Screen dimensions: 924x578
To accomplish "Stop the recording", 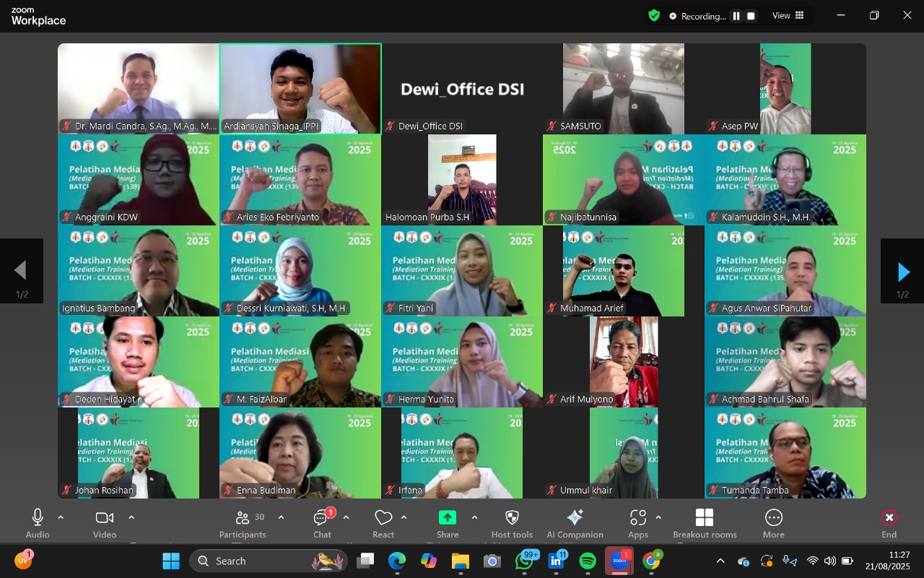I will coord(751,16).
